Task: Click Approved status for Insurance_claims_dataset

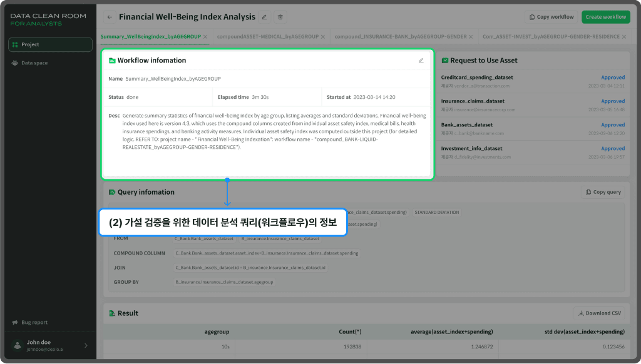Action: point(613,101)
